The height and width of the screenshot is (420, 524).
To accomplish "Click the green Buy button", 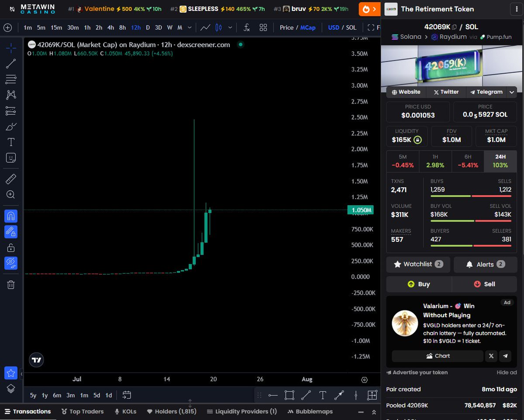I will pyautogui.click(x=419, y=284).
